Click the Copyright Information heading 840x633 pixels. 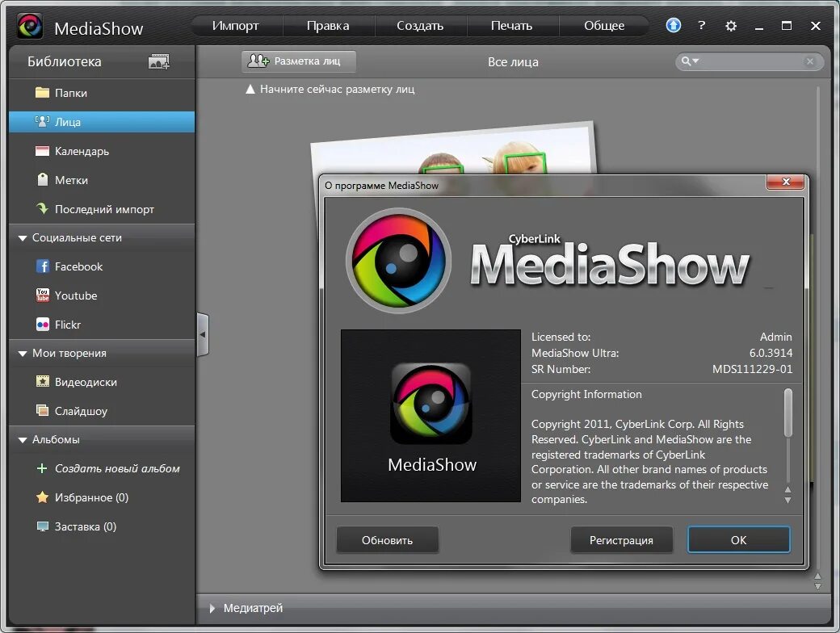click(586, 394)
